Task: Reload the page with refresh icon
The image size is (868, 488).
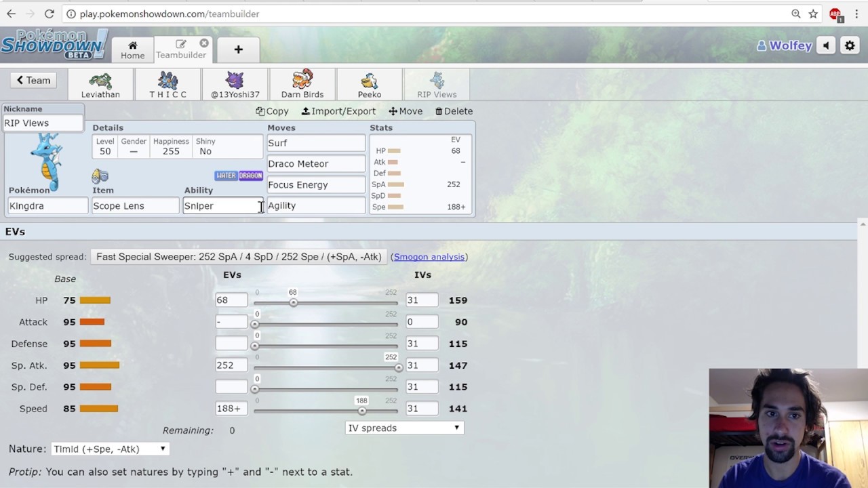Action: pyautogui.click(x=50, y=14)
